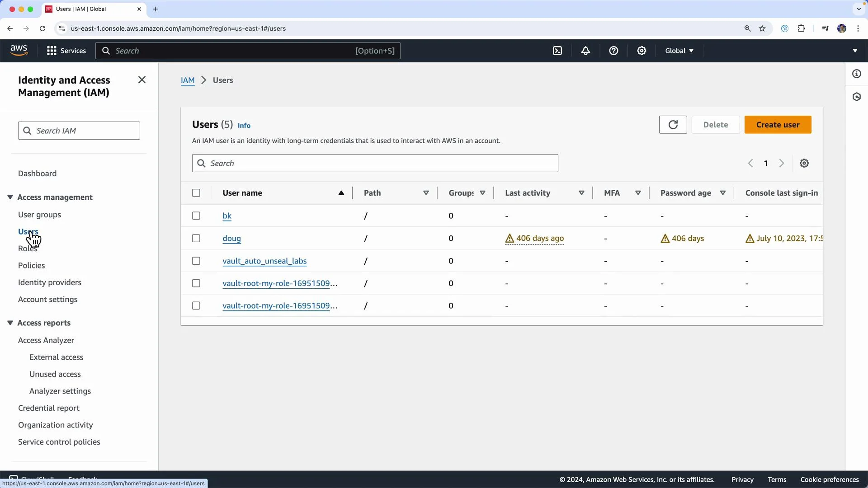The height and width of the screenshot is (488, 868).
Task: Check the box for user bk
Action: [196, 216]
